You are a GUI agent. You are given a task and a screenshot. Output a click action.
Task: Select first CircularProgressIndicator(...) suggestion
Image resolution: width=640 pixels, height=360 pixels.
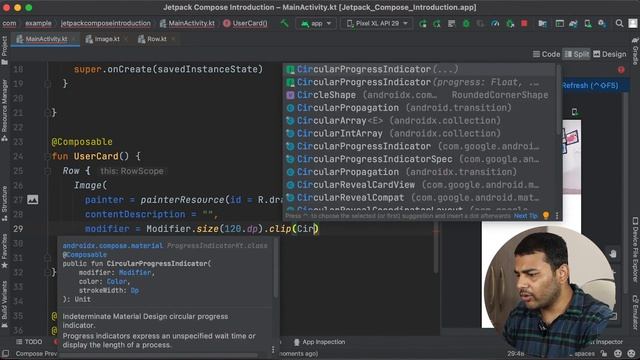tap(420, 69)
